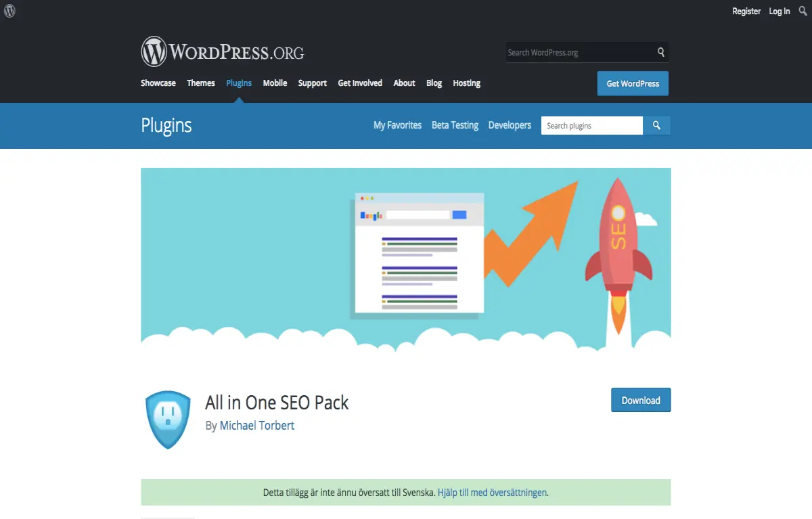Click the All in One SEO Pack shield icon
Image resolution: width=812 pixels, height=519 pixels.
168,420
